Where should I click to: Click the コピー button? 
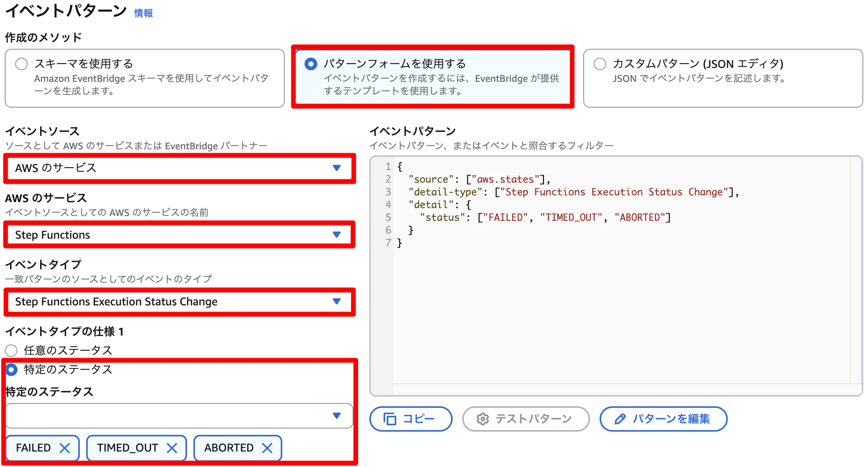pos(411,419)
